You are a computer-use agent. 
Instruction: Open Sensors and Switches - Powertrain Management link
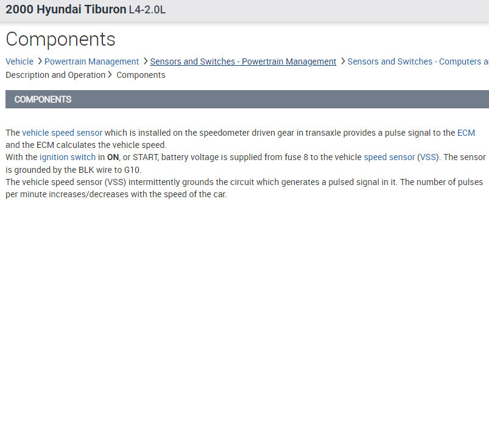click(x=243, y=61)
